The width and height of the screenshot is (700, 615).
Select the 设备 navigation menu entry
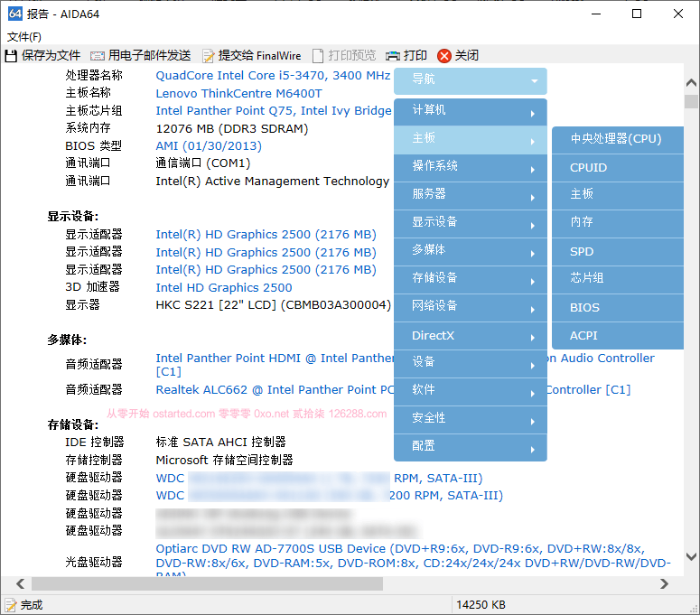pyautogui.click(x=471, y=364)
